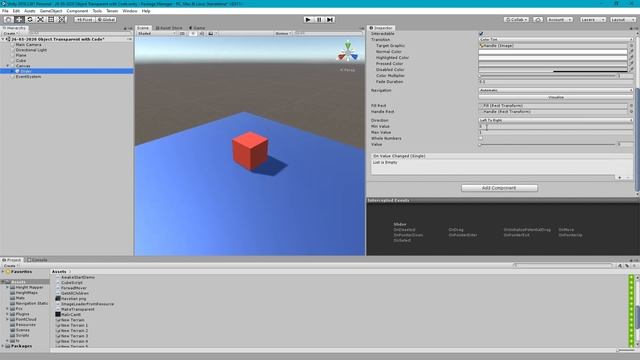Click the Color Multiplier slider track

click(x=547, y=76)
